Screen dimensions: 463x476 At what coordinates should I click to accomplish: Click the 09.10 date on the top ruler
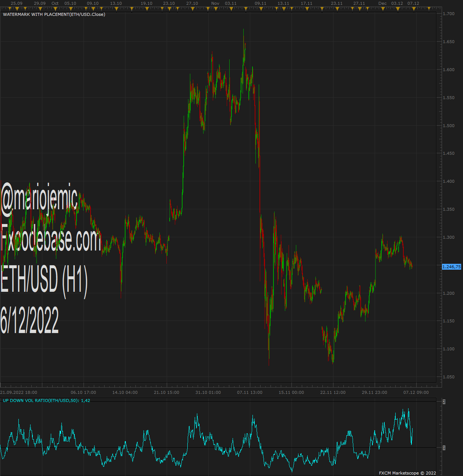click(x=93, y=3)
